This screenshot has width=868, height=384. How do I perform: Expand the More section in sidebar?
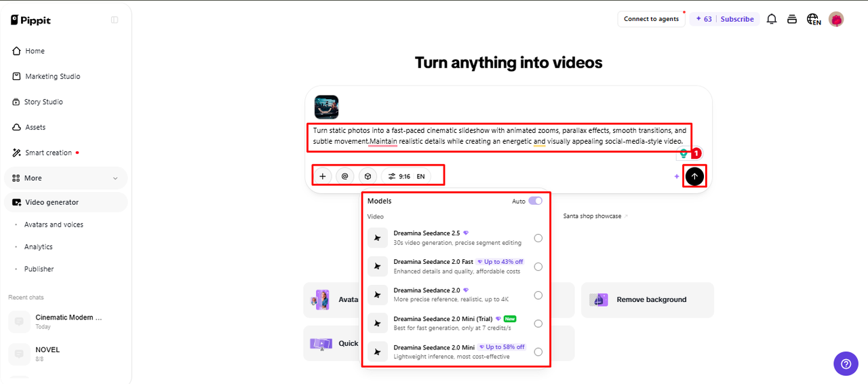tap(66, 178)
